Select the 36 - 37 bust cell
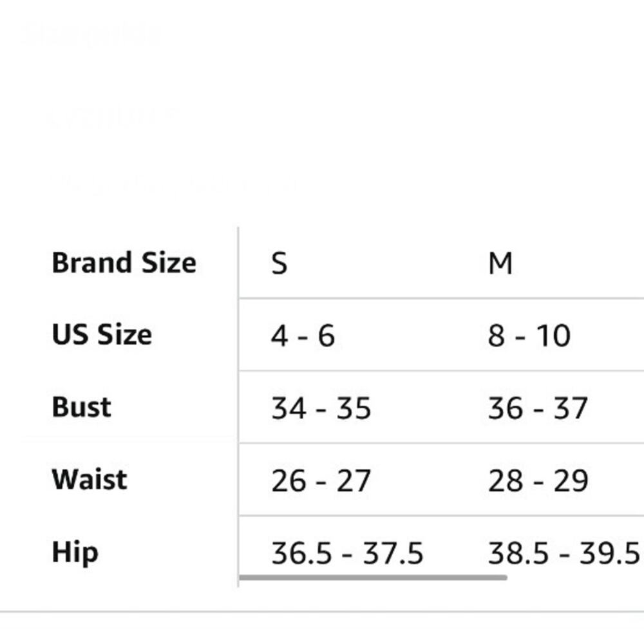Image resolution: width=644 pixels, height=644 pixels. (538, 408)
